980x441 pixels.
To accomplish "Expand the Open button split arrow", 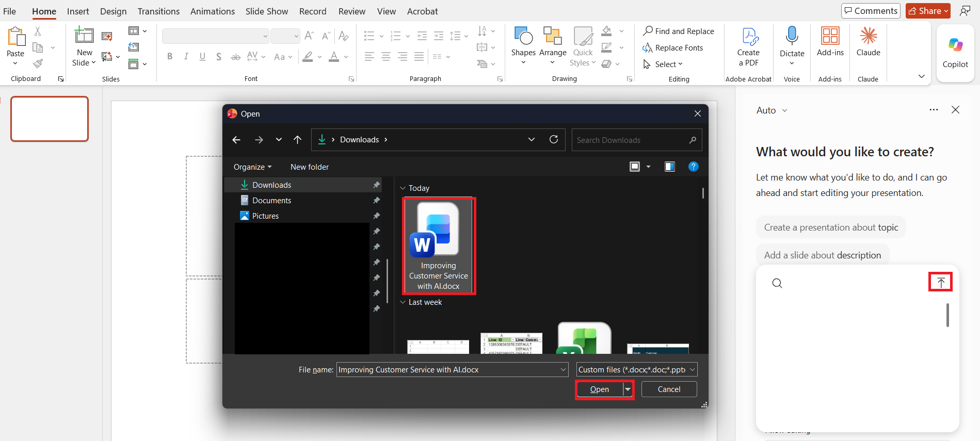I will coord(628,389).
